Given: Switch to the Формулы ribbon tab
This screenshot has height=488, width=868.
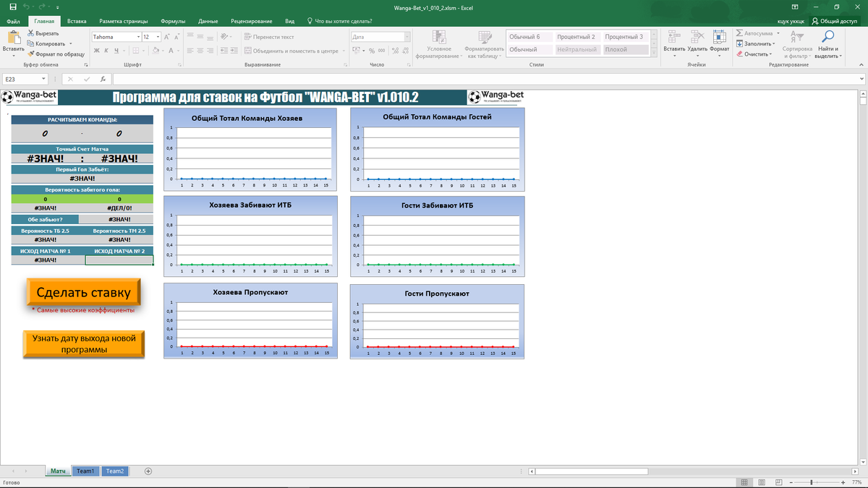Looking at the screenshot, I should 173,21.
